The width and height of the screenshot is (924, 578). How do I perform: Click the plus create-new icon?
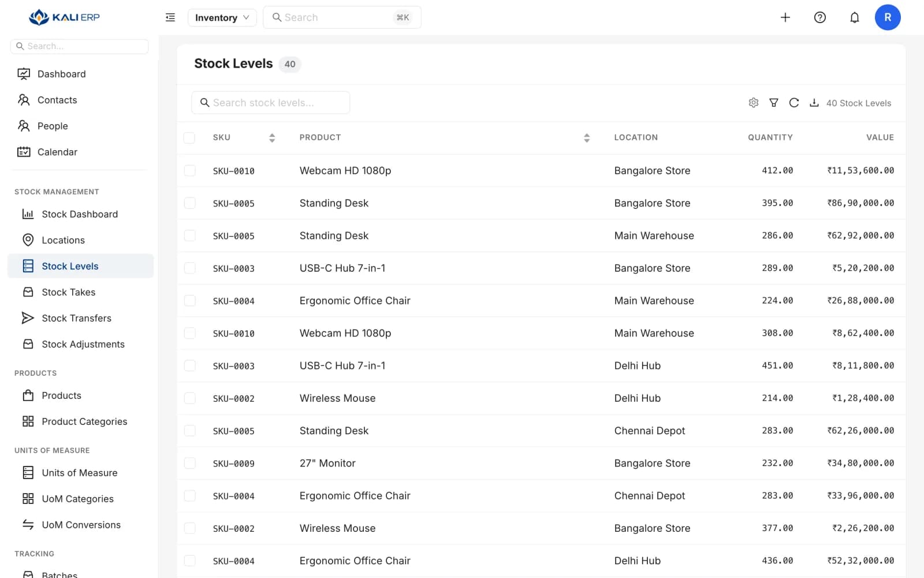(785, 17)
